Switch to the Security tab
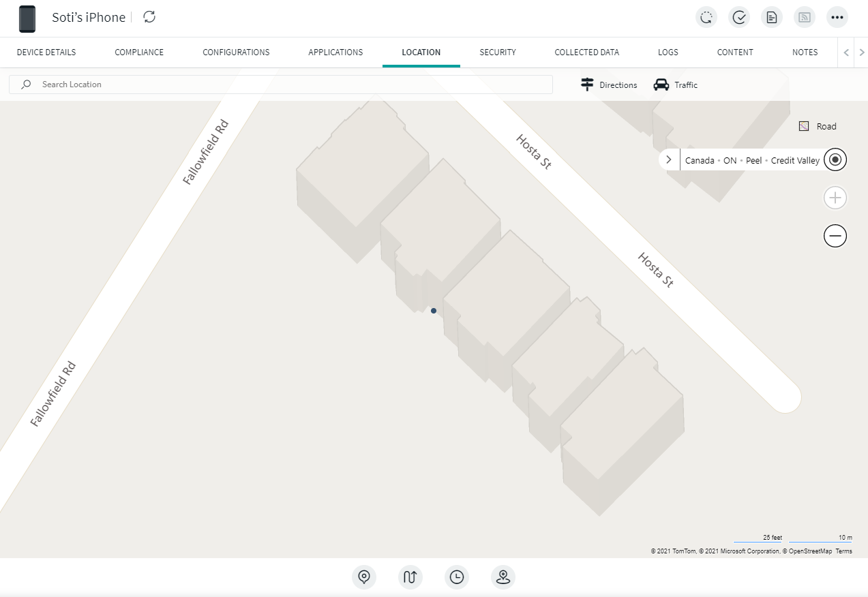Image resolution: width=868 pixels, height=597 pixels. (x=497, y=52)
